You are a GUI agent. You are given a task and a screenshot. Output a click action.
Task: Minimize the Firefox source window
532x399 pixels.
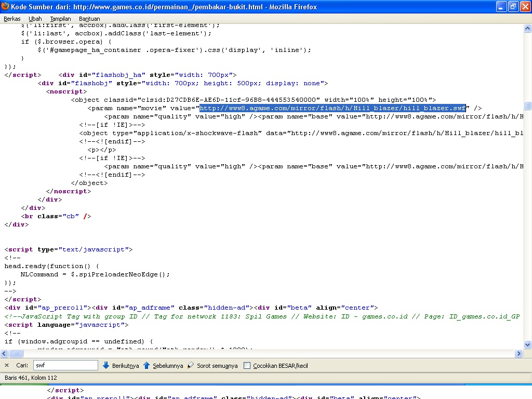click(x=501, y=6)
